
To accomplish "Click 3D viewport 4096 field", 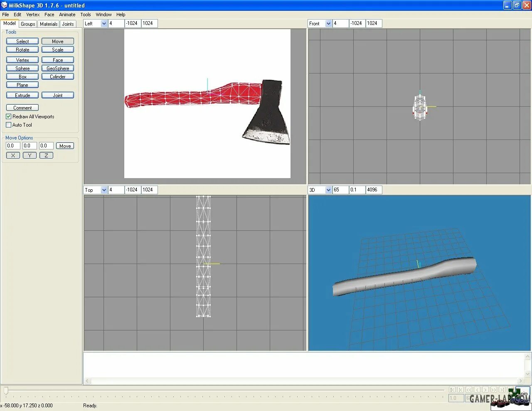I will pos(374,190).
